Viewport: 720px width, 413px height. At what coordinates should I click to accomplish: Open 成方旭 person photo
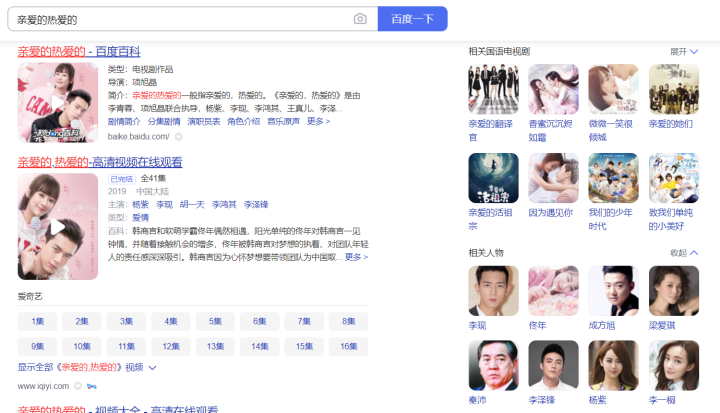614,291
